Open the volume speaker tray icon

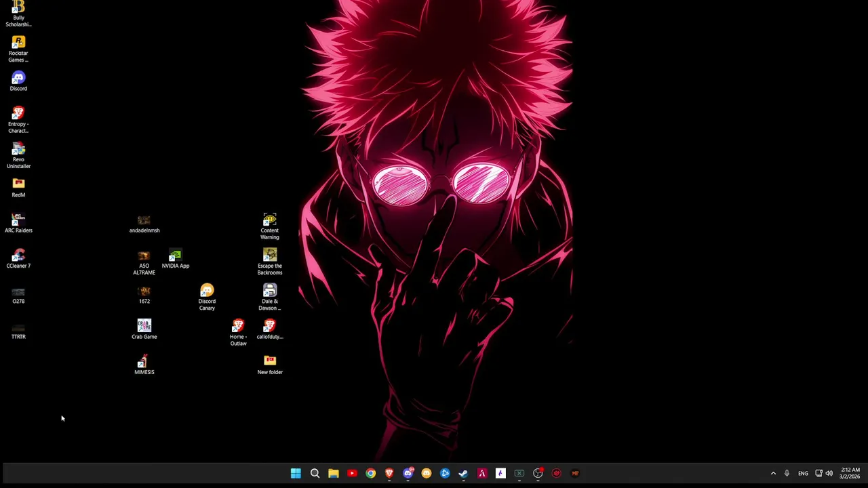[829, 473]
